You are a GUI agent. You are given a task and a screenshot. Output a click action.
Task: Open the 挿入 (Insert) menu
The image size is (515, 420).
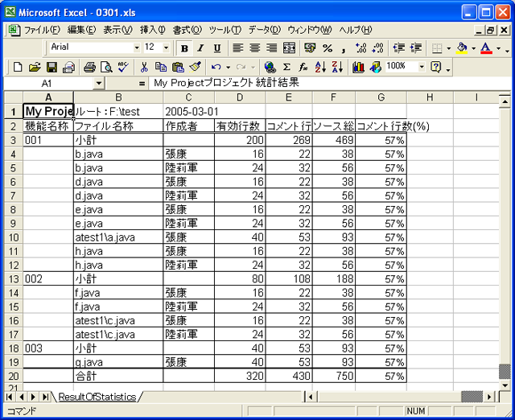pyautogui.click(x=152, y=30)
